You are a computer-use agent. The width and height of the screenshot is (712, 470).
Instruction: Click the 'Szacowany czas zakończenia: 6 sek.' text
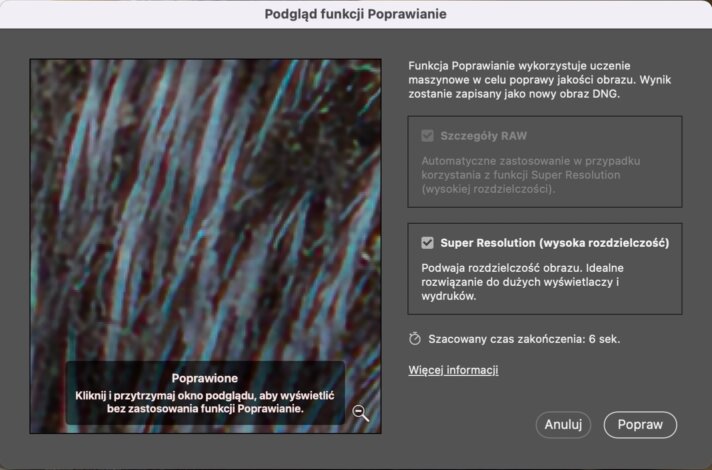524,339
